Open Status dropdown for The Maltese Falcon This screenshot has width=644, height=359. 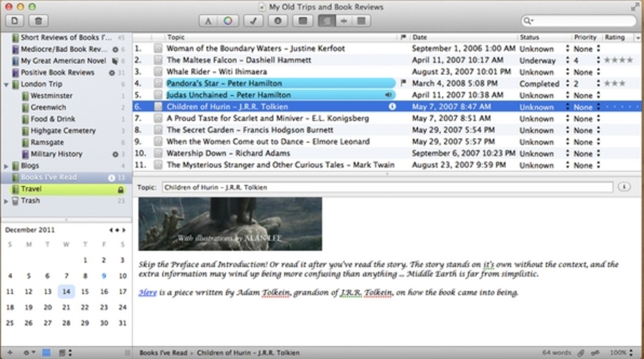pyautogui.click(x=567, y=60)
